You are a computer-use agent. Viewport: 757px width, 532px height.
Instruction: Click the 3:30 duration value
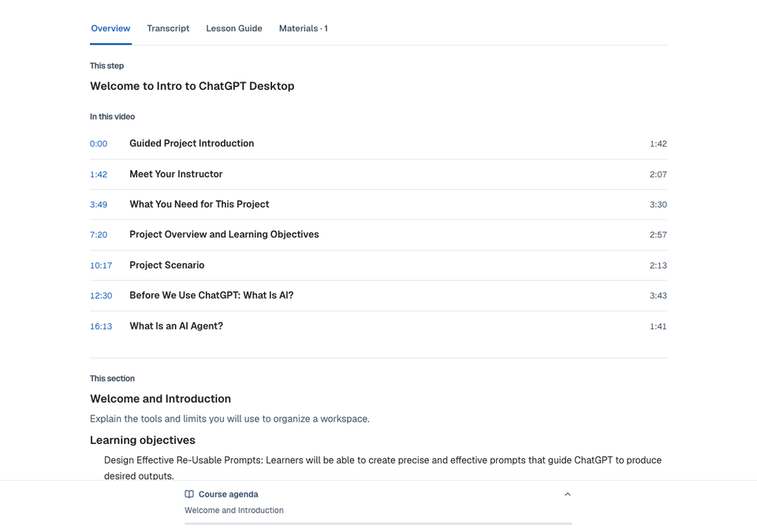(658, 205)
